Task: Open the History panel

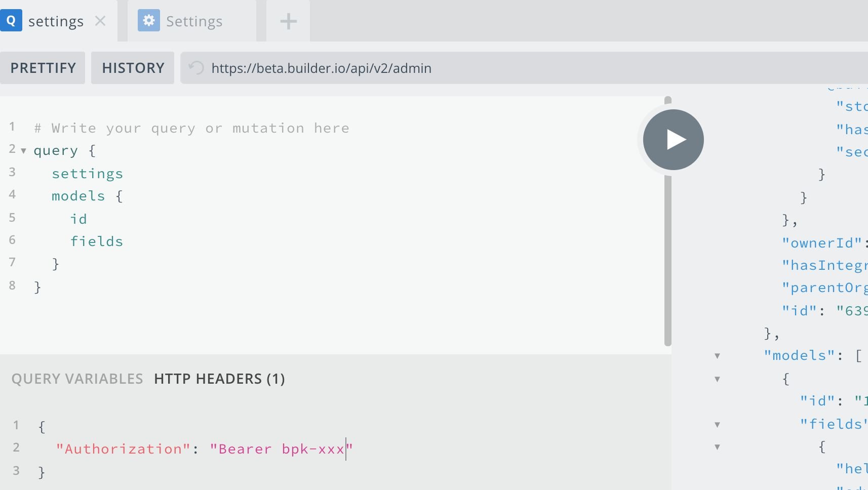Action: pos(133,68)
